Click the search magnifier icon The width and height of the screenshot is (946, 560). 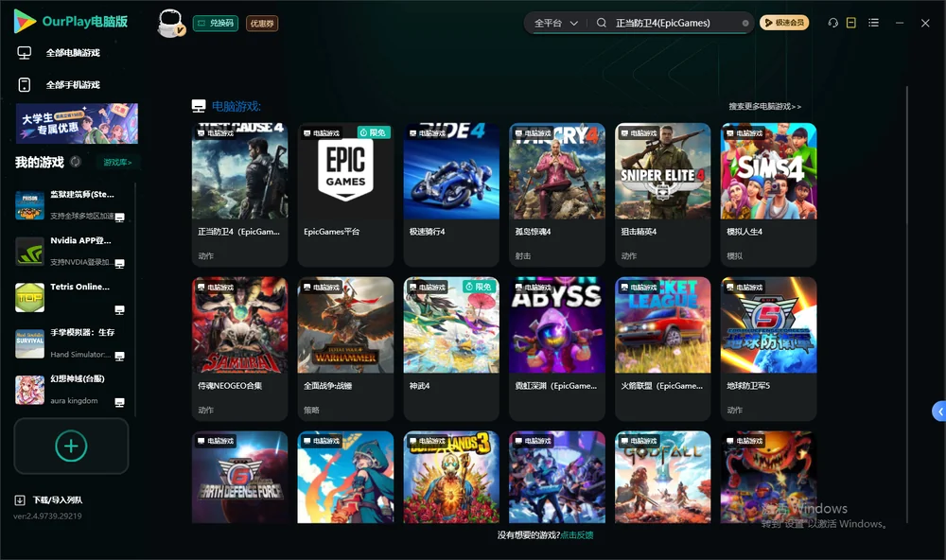pos(601,23)
